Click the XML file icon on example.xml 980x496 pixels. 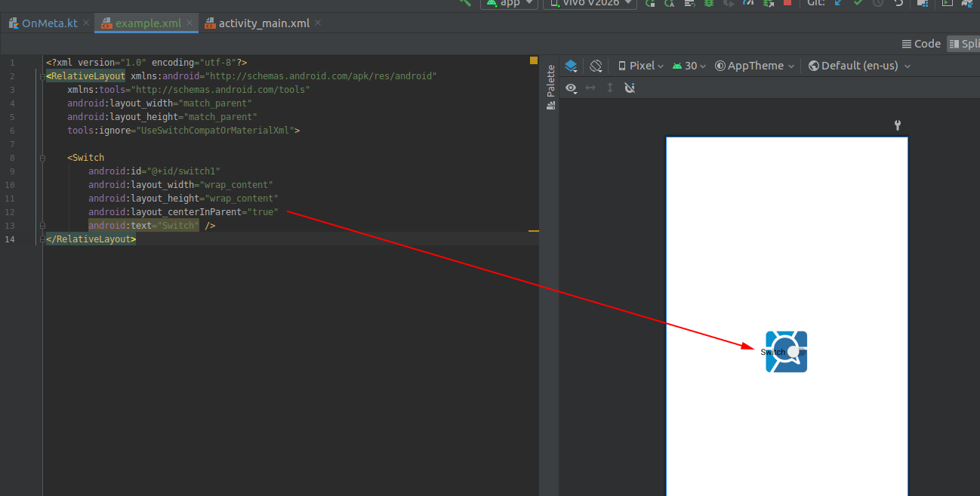point(107,23)
